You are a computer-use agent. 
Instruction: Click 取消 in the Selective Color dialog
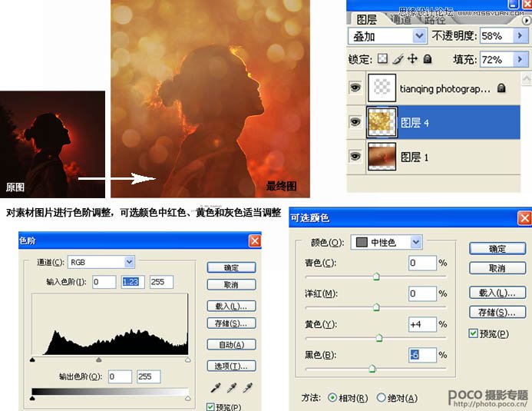pos(497,268)
